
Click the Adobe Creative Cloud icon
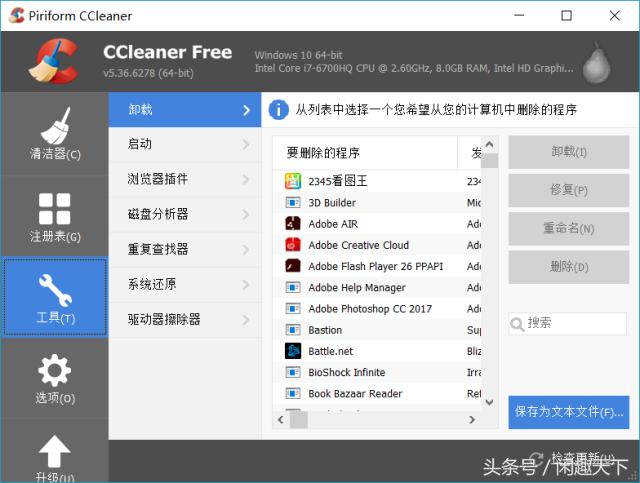pyautogui.click(x=293, y=245)
